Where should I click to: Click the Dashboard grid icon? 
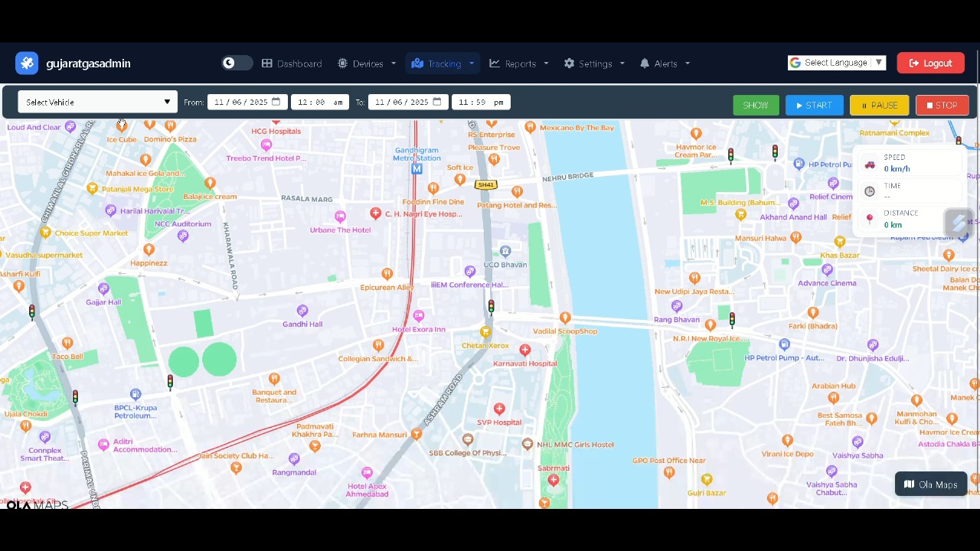coord(266,64)
